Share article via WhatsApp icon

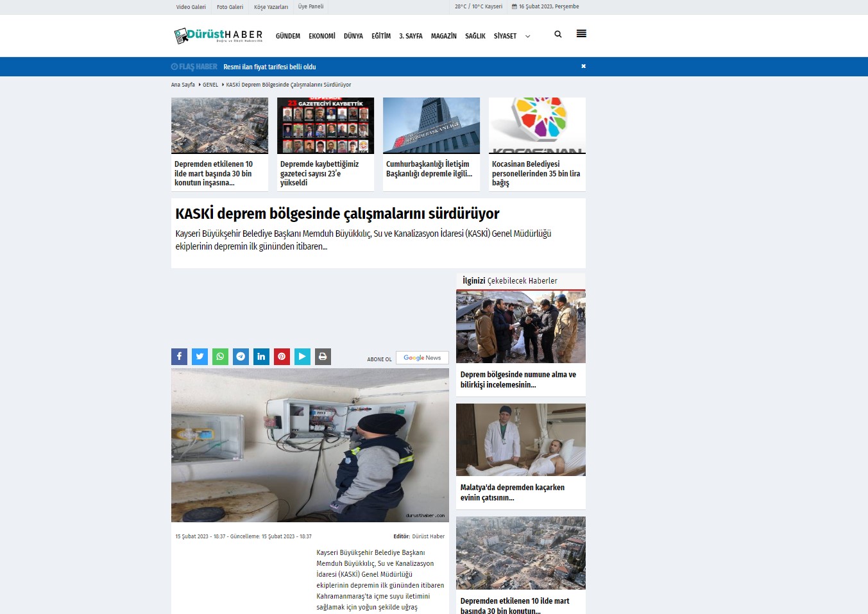tap(220, 357)
